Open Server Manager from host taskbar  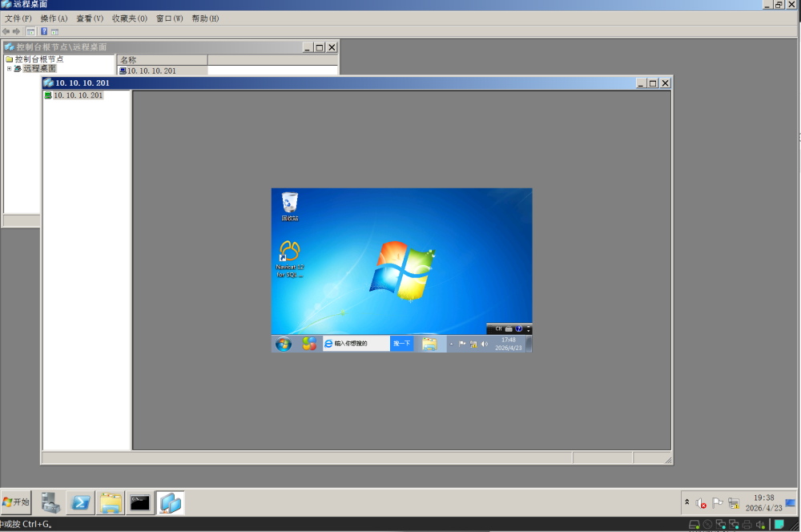coord(50,502)
